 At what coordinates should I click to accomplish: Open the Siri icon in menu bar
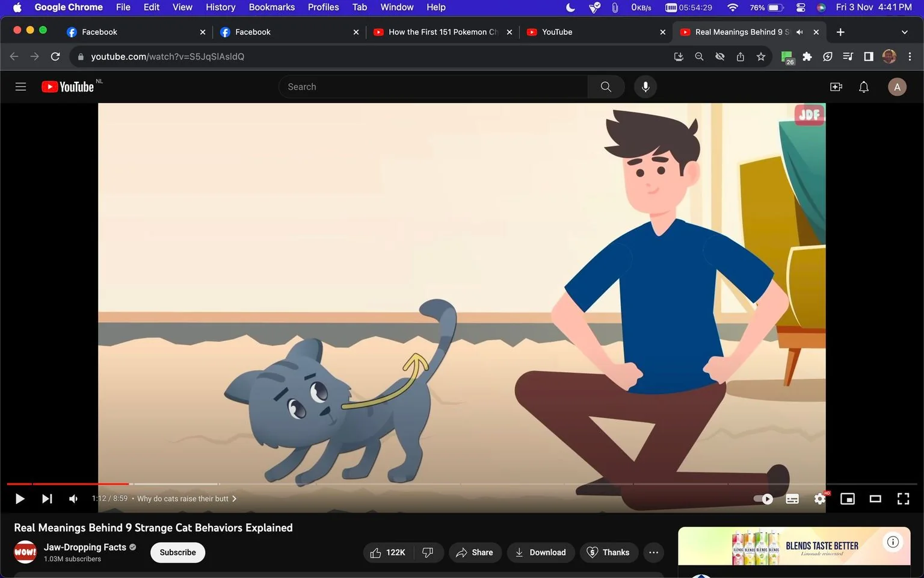click(821, 7)
